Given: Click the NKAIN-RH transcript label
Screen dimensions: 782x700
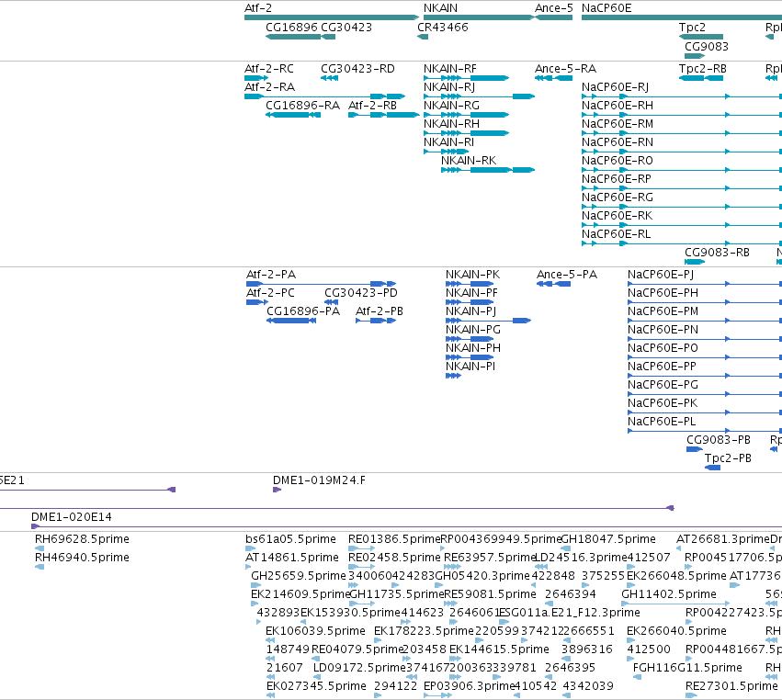Looking at the screenshot, I should point(451,124).
